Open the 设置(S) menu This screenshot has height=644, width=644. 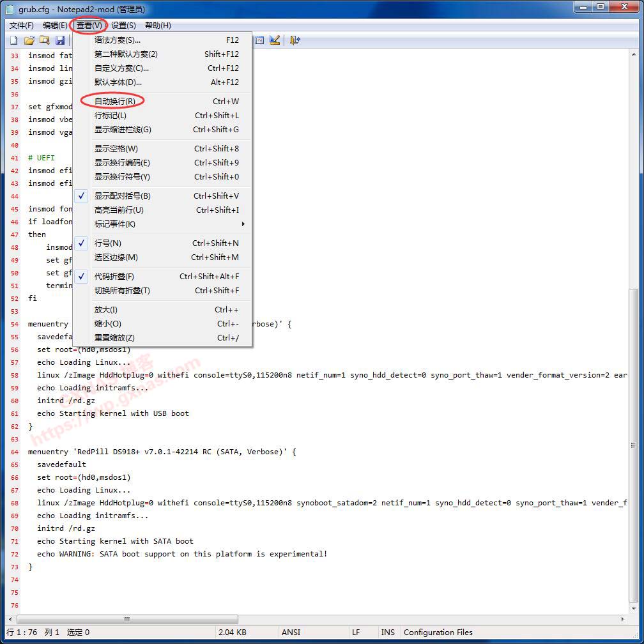click(x=123, y=26)
